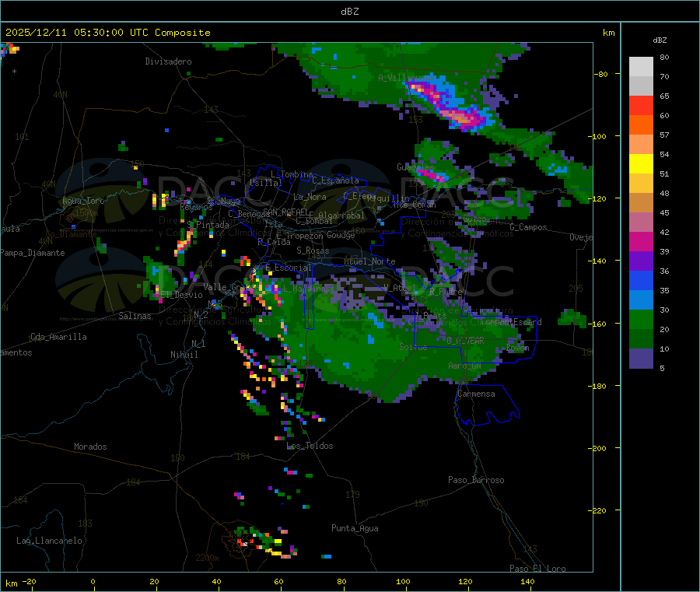Click the Carmensa label

point(476,394)
